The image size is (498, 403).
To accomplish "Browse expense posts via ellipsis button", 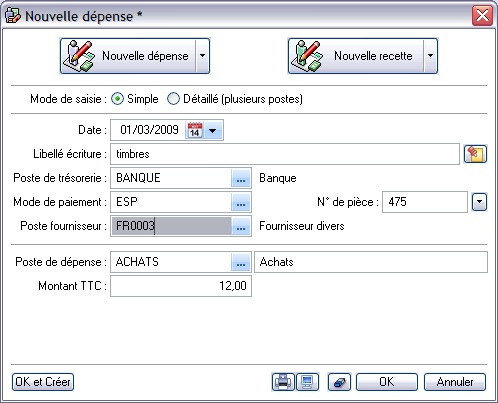I will [x=241, y=262].
